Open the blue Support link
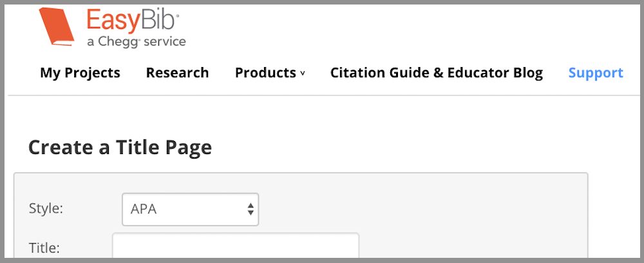 [x=595, y=73]
